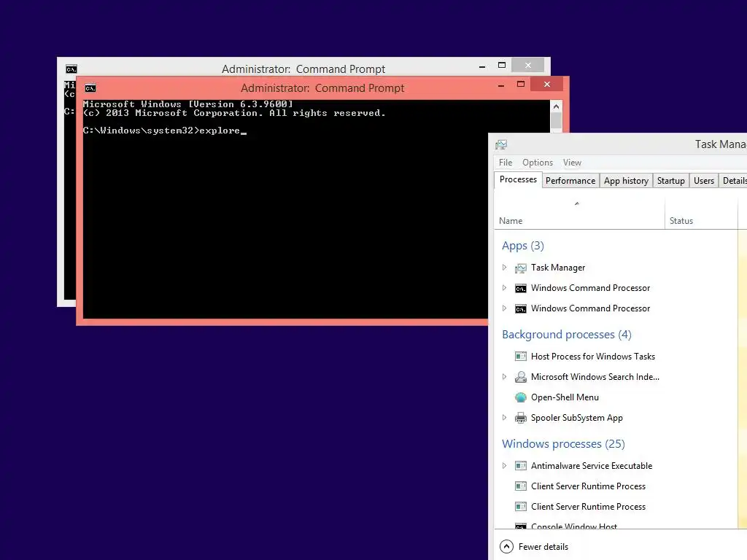Minimize the front Command Prompt window
The height and width of the screenshot is (560, 747).
(x=501, y=86)
